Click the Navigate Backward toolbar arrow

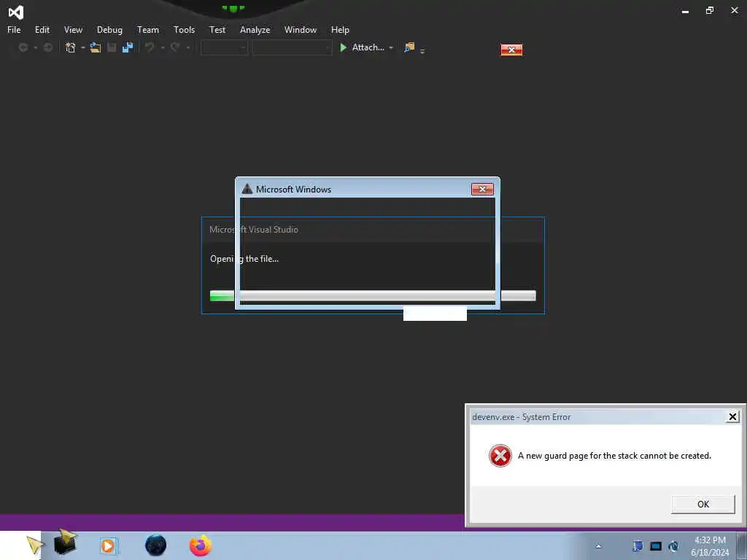pyautogui.click(x=23, y=47)
